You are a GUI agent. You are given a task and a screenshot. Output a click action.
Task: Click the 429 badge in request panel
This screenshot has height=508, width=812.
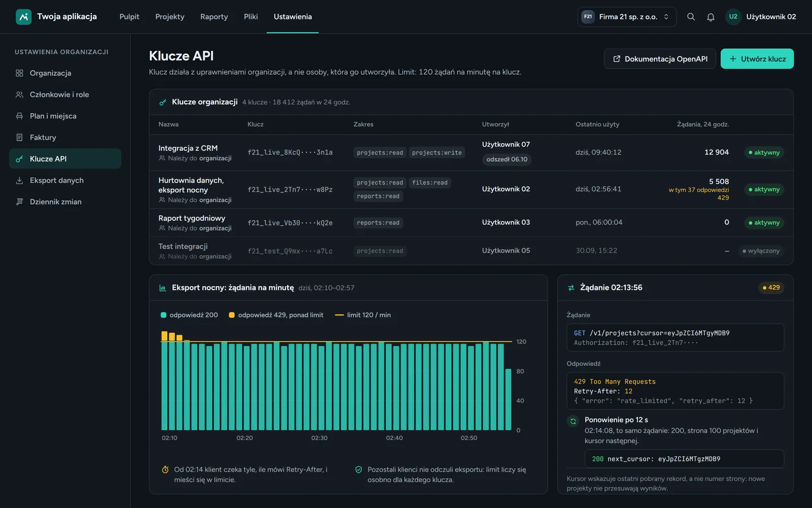point(771,288)
